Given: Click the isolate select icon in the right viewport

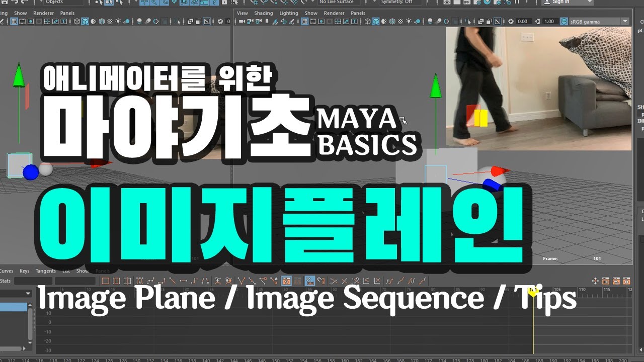Looking at the screenshot, I should pyautogui.click(x=468, y=22).
